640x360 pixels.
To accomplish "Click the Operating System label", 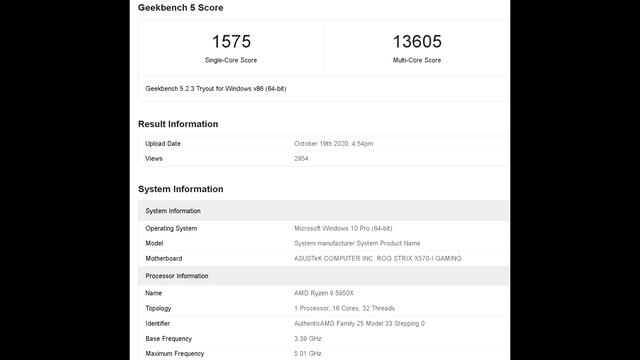I will [171, 229].
